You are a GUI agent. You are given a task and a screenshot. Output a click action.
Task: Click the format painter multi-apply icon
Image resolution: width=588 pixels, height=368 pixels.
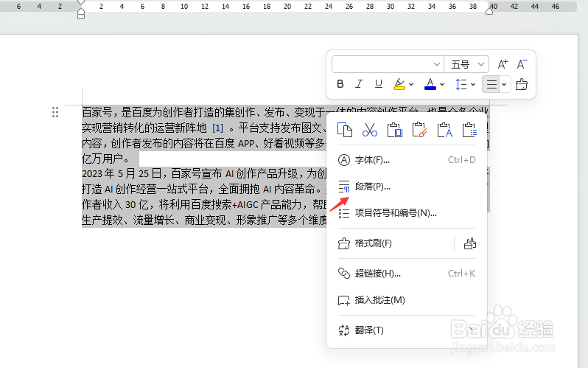[470, 243]
